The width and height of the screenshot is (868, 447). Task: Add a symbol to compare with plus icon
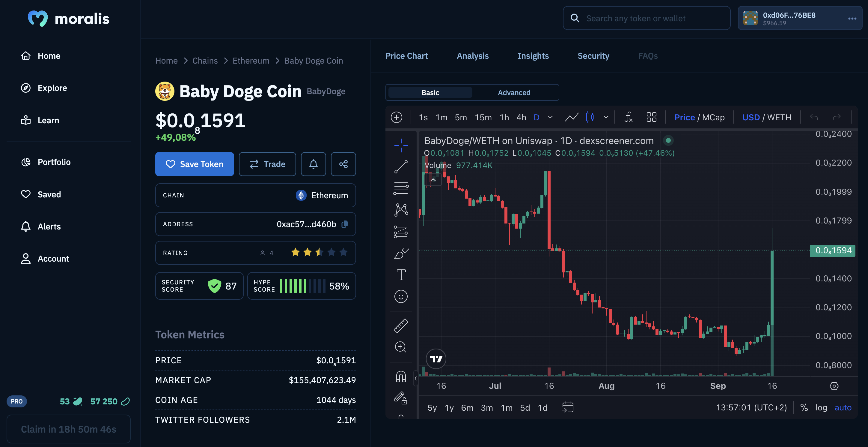(x=397, y=117)
